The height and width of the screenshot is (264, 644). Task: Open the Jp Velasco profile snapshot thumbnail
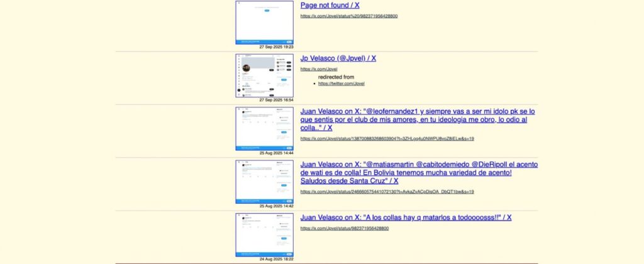(x=264, y=75)
